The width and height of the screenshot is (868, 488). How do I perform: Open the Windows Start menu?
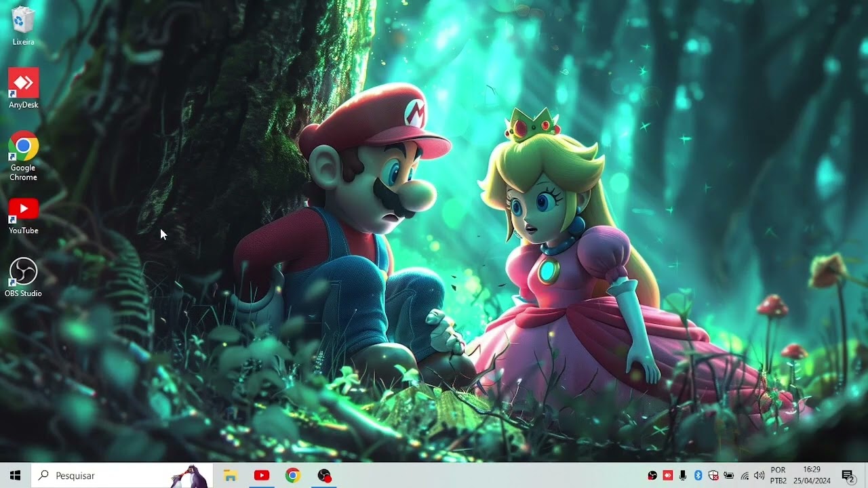click(x=15, y=475)
